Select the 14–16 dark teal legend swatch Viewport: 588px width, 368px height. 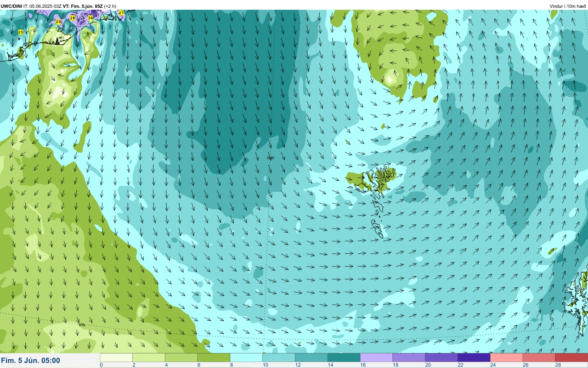coord(344,357)
